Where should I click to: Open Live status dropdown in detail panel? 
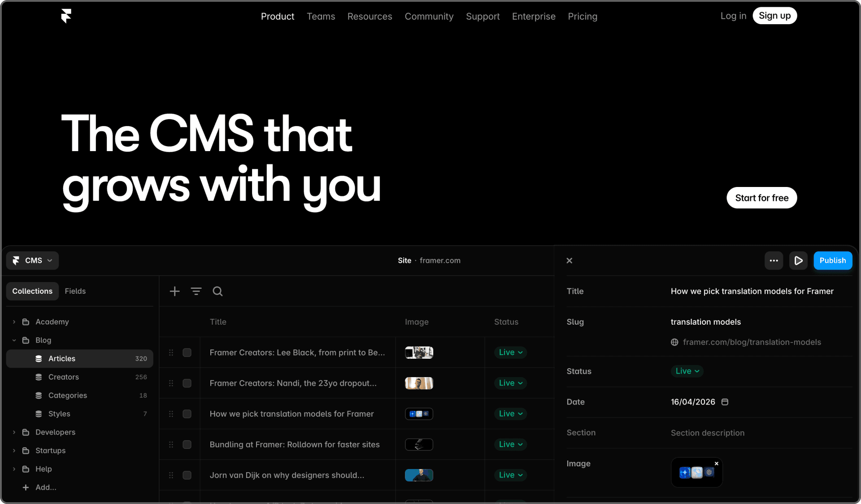point(687,371)
